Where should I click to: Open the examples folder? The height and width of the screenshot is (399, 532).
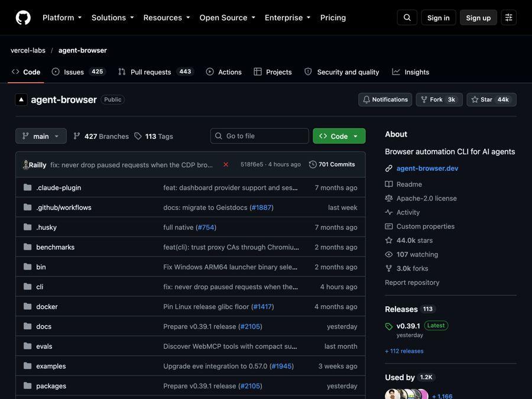tap(51, 366)
